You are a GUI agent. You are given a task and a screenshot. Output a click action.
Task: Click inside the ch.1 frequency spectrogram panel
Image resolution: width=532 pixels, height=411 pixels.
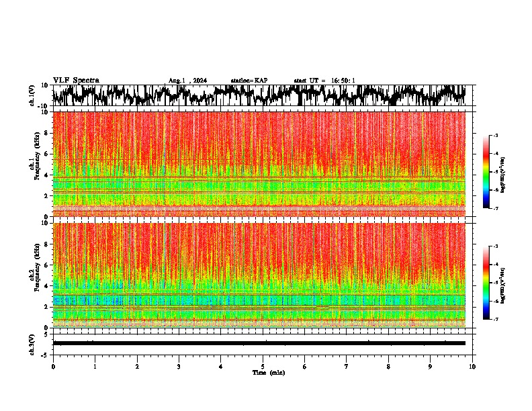click(x=259, y=164)
